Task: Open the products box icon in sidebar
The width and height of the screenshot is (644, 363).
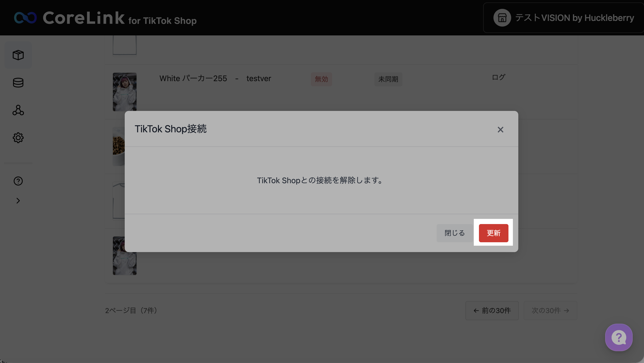Action: [x=18, y=55]
